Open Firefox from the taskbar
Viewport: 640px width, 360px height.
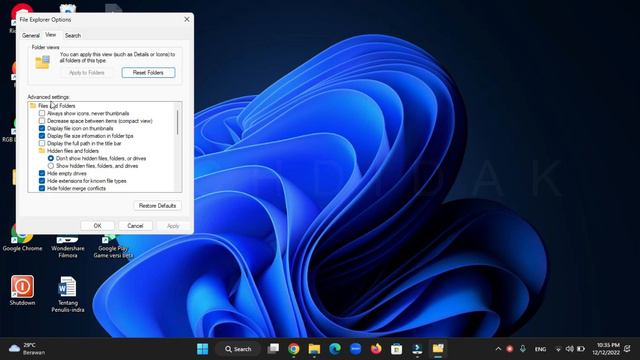point(376,349)
